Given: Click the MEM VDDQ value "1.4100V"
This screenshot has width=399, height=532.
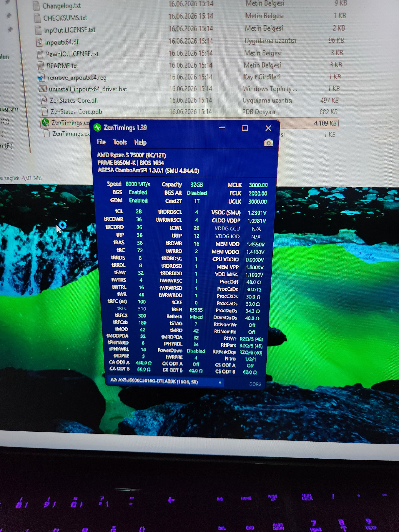Looking at the screenshot, I should click(255, 252).
